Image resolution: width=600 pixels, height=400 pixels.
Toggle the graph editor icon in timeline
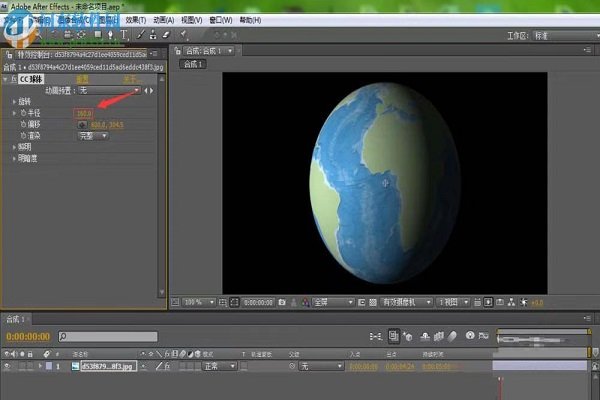[x=484, y=336]
